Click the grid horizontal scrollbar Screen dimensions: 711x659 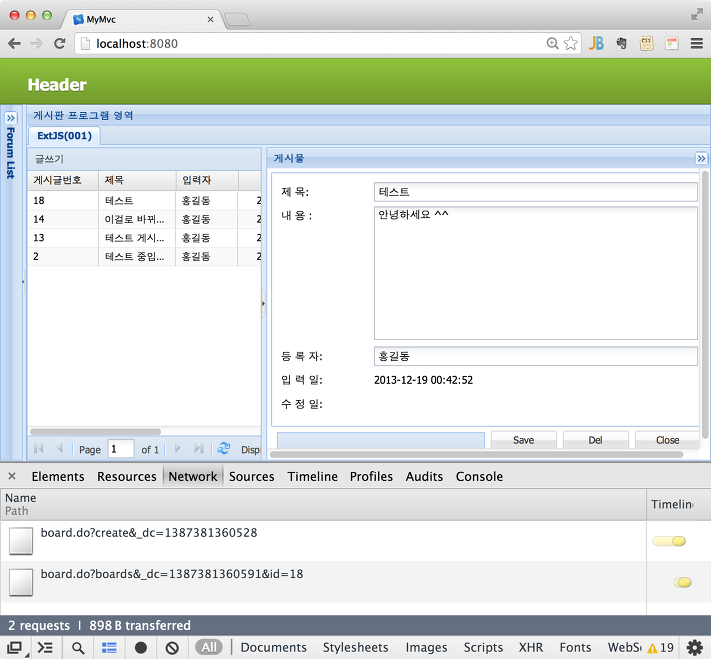(x=95, y=432)
